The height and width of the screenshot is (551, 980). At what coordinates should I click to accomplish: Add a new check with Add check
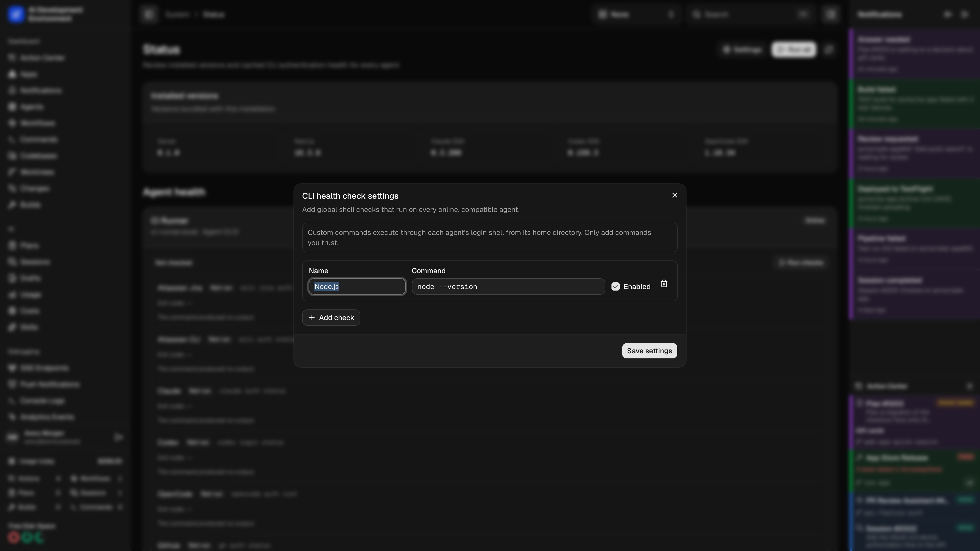(331, 318)
